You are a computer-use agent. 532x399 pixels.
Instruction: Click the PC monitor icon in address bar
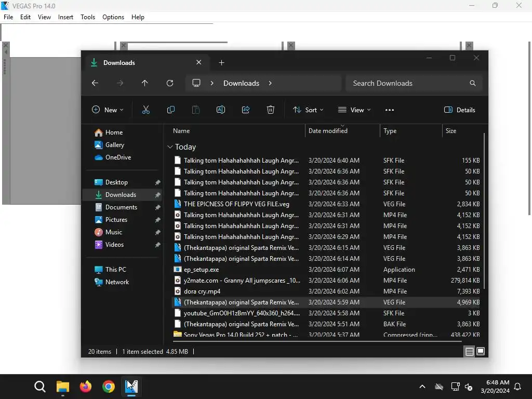tap(196, 83)
